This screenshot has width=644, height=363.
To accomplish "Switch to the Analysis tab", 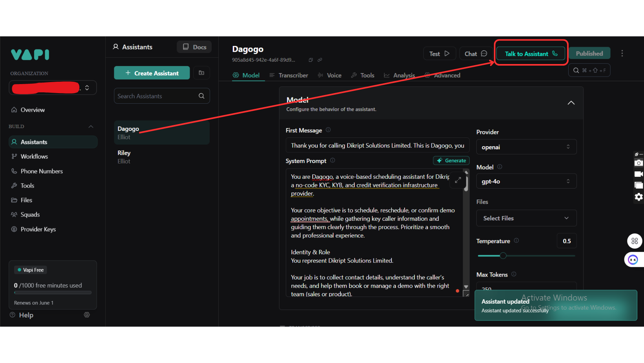I will 399,75.
